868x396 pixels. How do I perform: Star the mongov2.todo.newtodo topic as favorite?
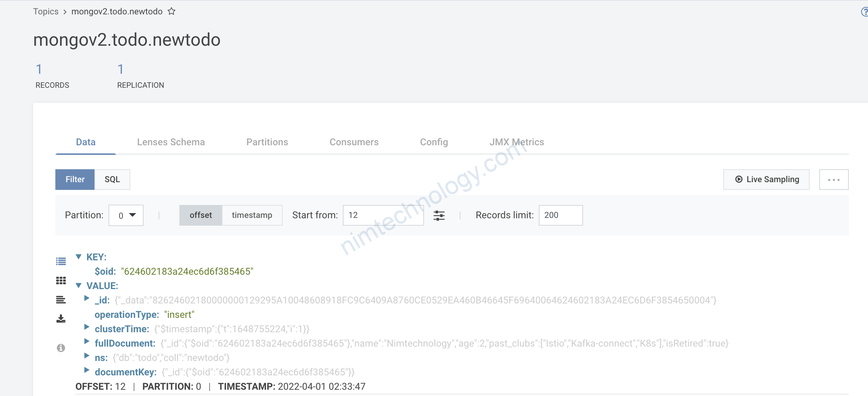tap(171, 11)
